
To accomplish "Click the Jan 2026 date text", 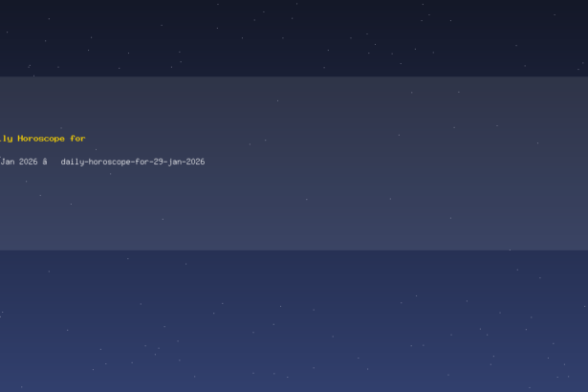I will (19, 162).
